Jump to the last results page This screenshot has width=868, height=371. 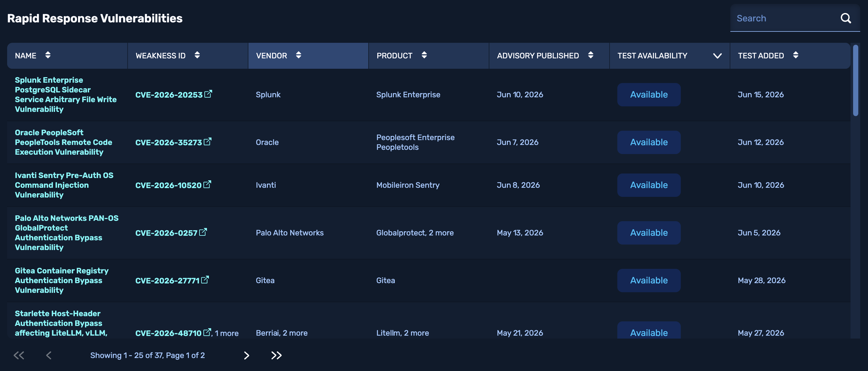276,355
